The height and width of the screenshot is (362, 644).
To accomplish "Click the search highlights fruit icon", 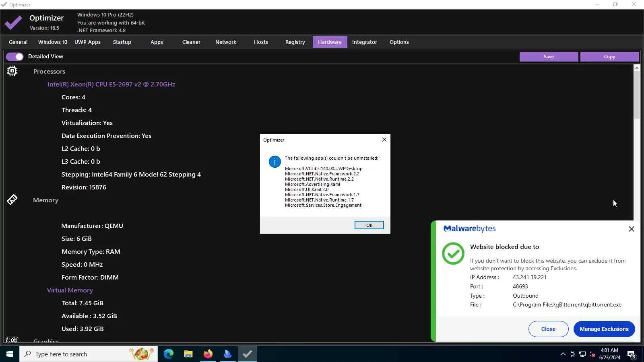I will [x=141, y=354].
